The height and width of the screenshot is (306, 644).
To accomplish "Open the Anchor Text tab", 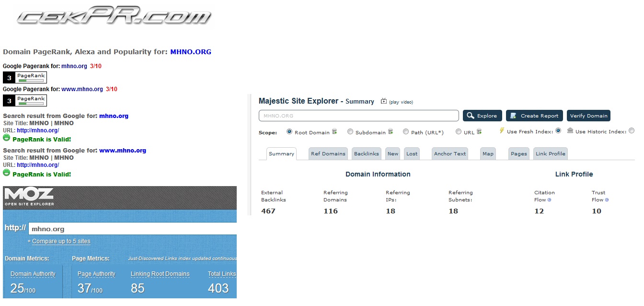I will point(450,153).
